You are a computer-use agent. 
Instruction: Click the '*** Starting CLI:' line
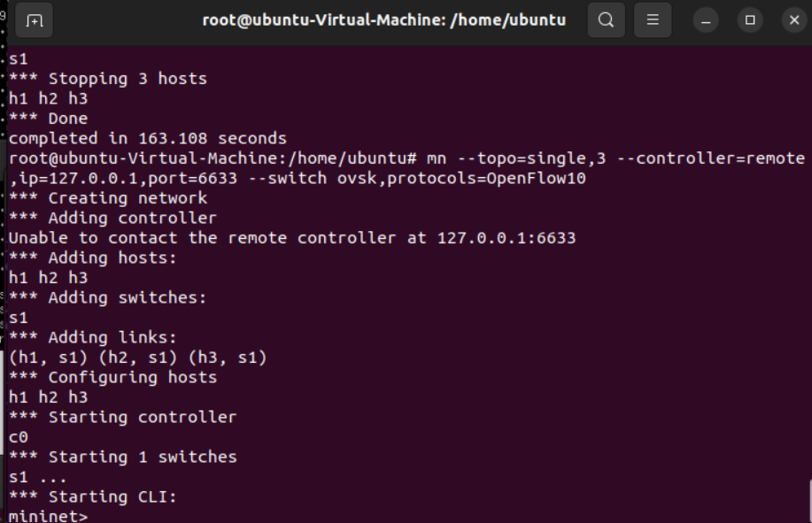tap(92, 496)
